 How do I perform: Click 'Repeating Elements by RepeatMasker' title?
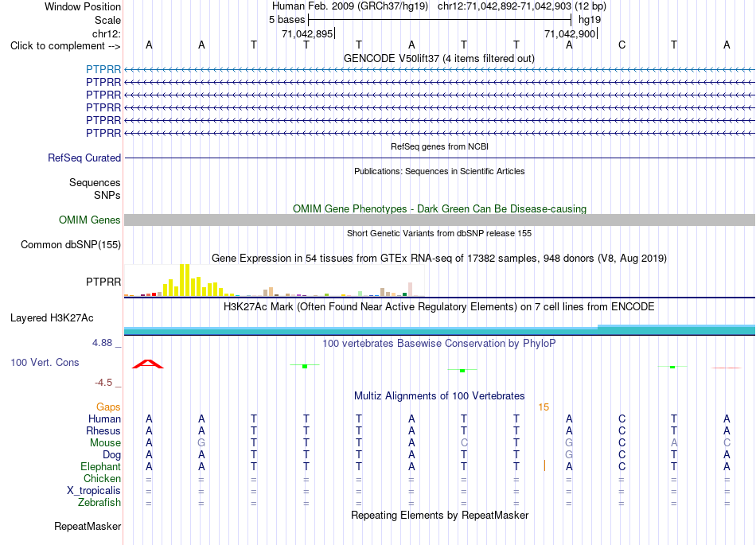(x=440, y=515)
